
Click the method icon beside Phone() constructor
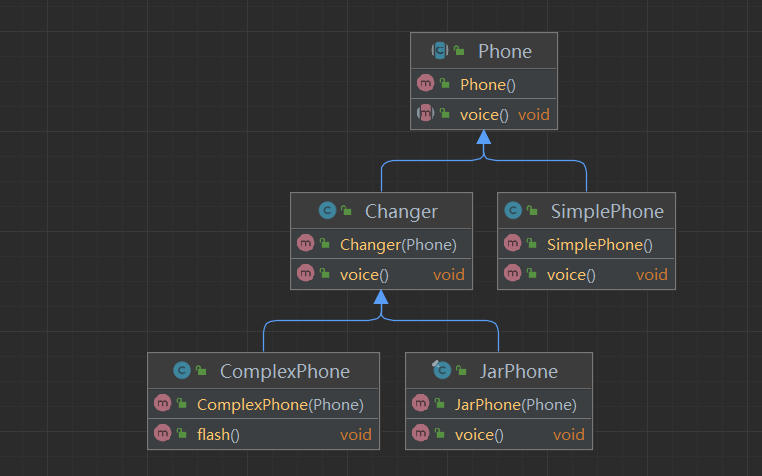[424, 84]
